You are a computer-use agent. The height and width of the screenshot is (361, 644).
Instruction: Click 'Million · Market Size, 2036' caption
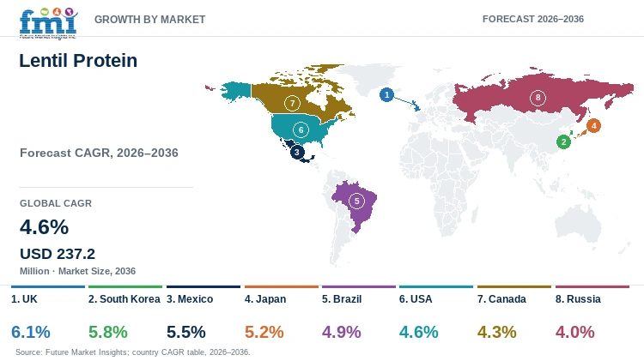point(77,271)
